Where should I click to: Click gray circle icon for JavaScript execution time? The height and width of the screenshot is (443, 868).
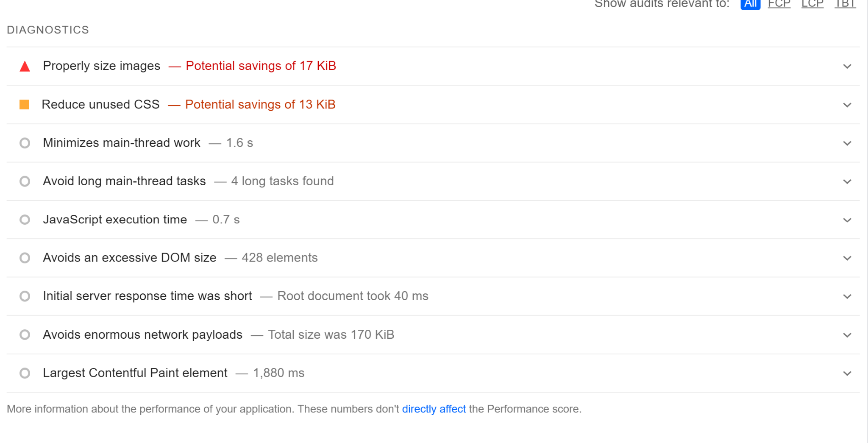[x=25, y=220]
